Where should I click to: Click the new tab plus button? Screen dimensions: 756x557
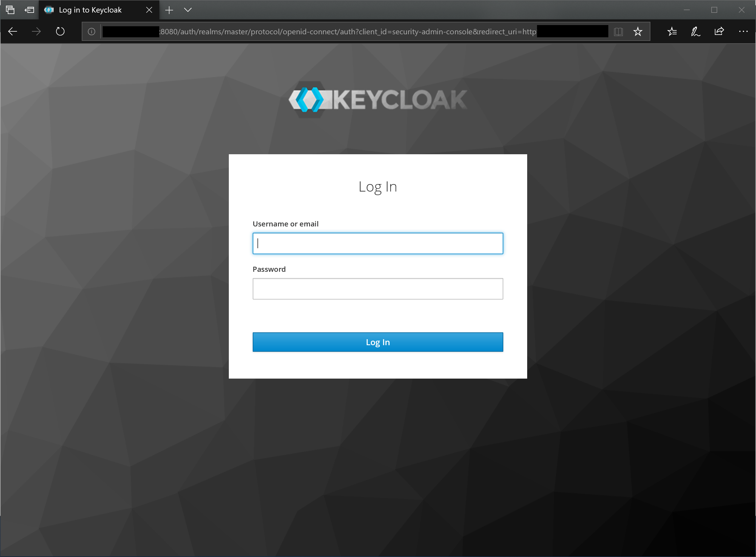click(169, 10)
